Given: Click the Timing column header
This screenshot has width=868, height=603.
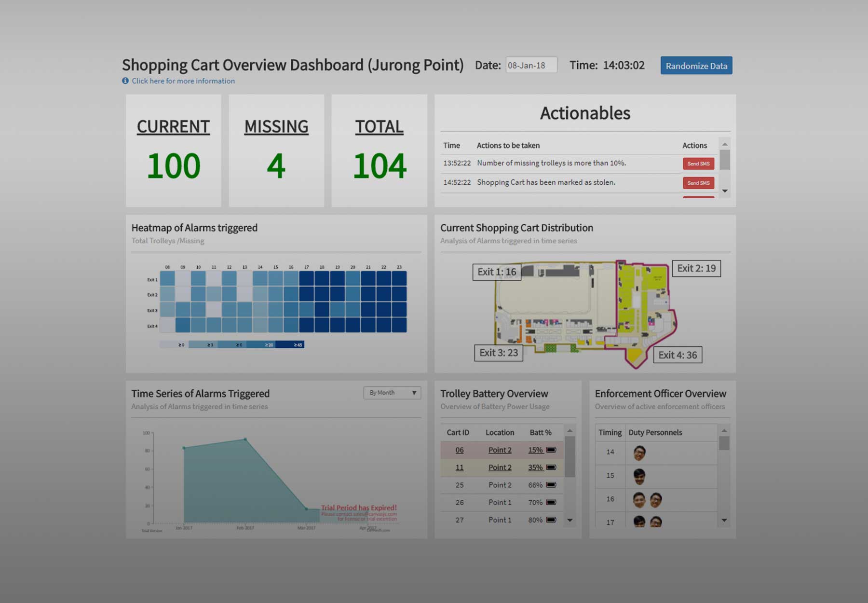Looking at the screenshot, I should pos(610,433).
